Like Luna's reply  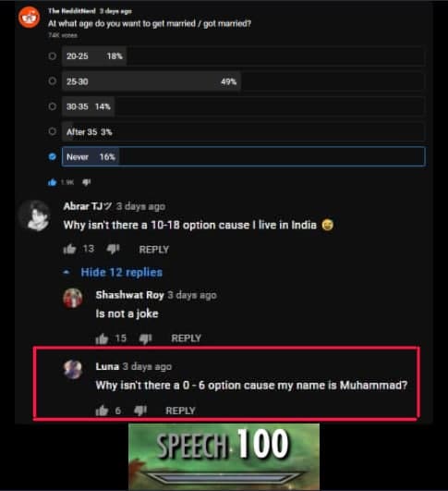click(x=102, y=411)
